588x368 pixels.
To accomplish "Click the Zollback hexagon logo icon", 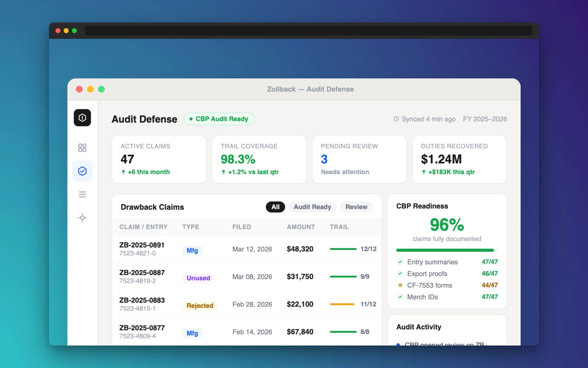I will coord(82,118).
